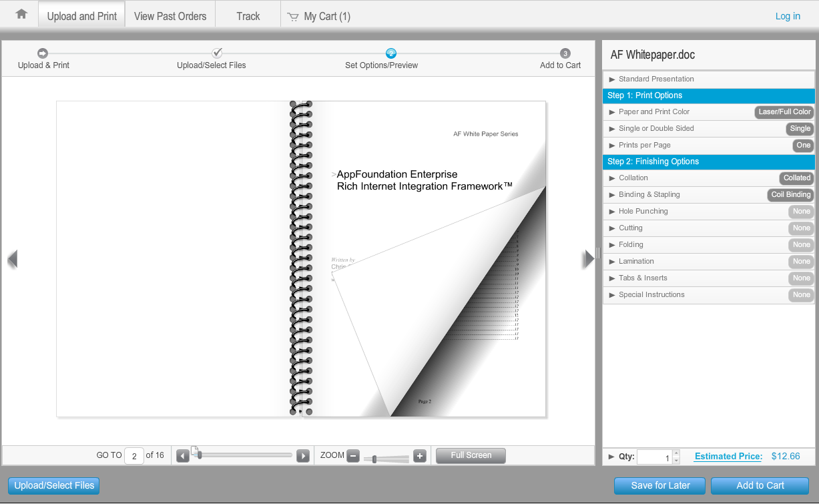
Task: Click the Home icon in top bar
Action: [21, 14]
